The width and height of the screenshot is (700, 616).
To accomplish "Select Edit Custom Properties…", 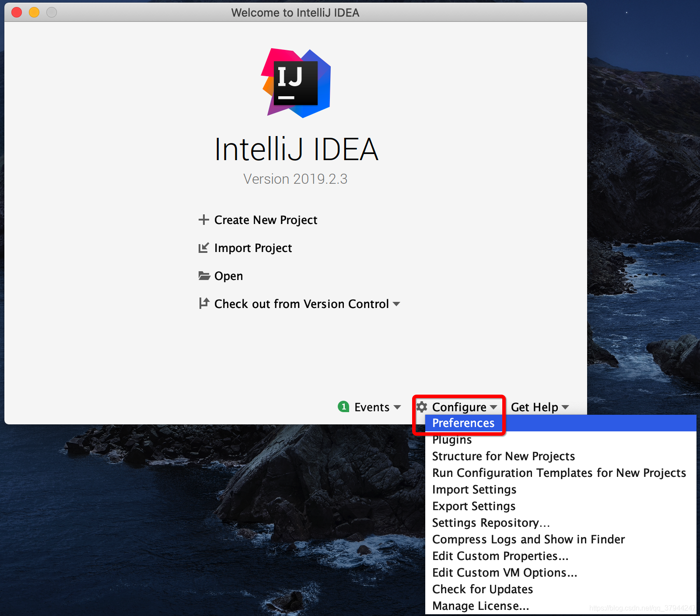I will tap(560, 556).
